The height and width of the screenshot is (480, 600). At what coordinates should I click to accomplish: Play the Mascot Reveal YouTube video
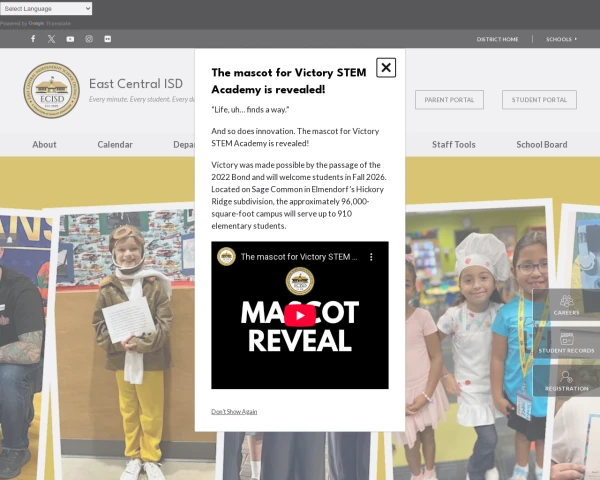coord(300,315)
